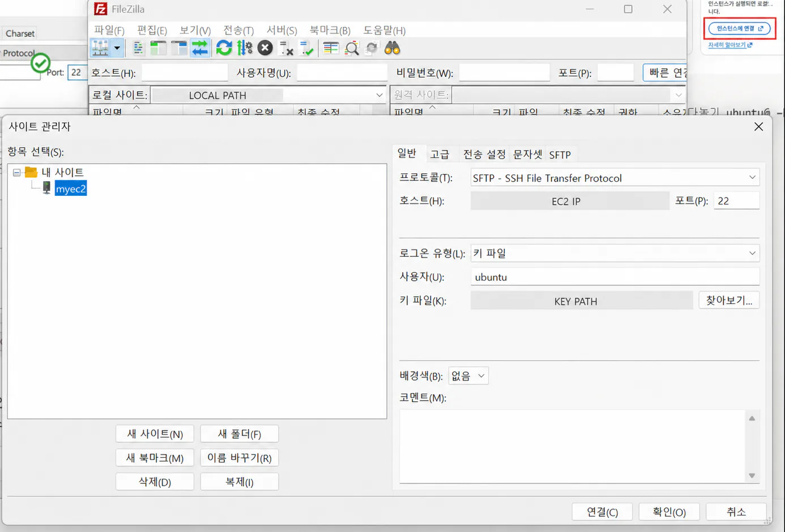This screenshot has height=532, width=785.
Task: Toggle synchronized browsing icon
Action: [x=372, y=48]
